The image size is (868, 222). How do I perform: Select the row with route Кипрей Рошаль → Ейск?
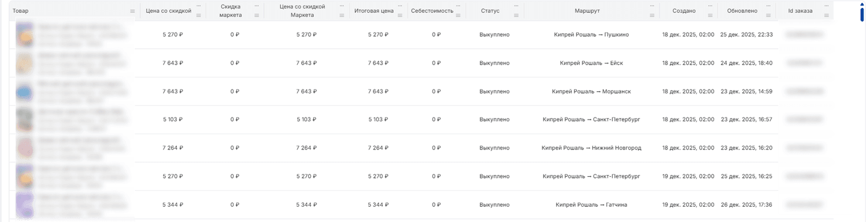pos(394,63)
